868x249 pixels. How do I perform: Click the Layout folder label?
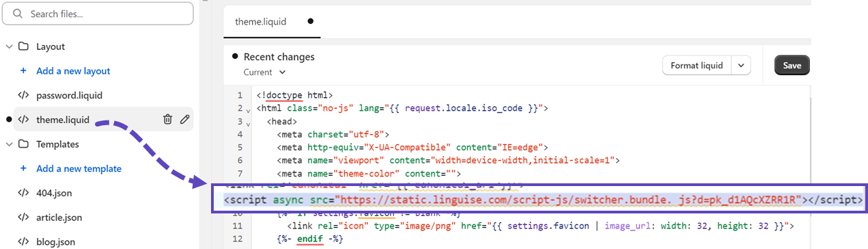click(x=51, y=47)
